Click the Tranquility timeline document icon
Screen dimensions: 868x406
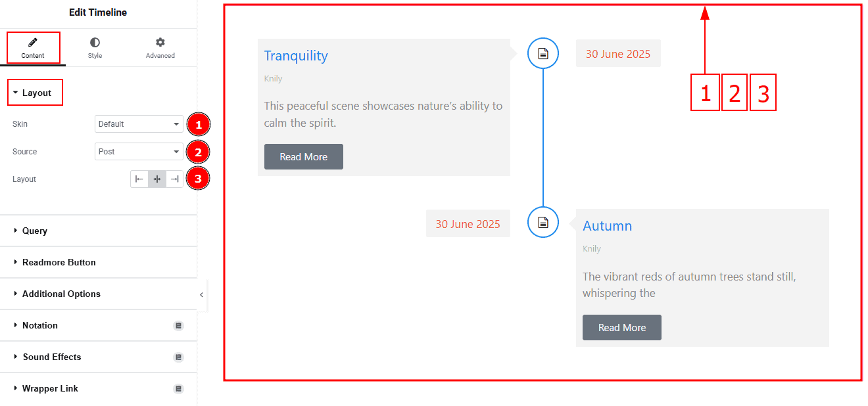[x=543, y=53]
